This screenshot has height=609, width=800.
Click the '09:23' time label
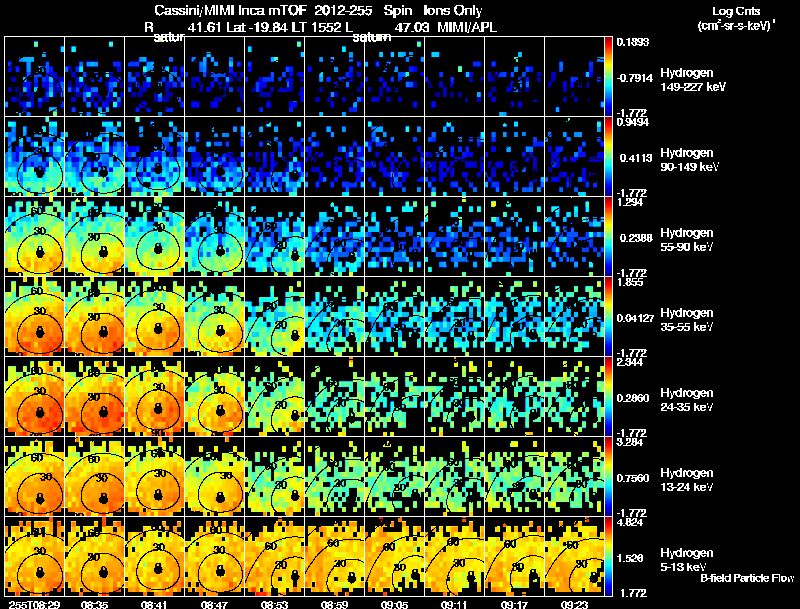574,604
